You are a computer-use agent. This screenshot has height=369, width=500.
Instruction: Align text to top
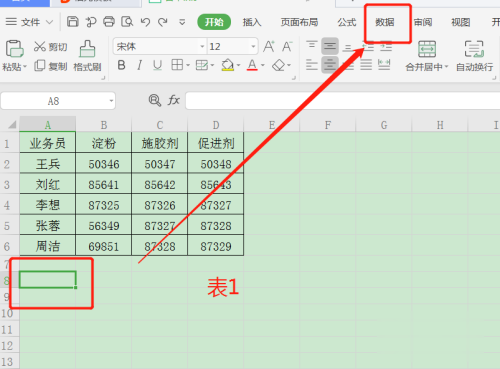(x=312, y=46)
